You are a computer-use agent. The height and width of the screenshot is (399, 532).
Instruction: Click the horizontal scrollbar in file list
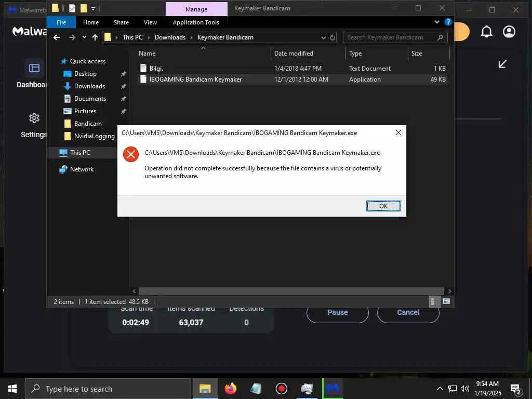(x=291, y=291)
